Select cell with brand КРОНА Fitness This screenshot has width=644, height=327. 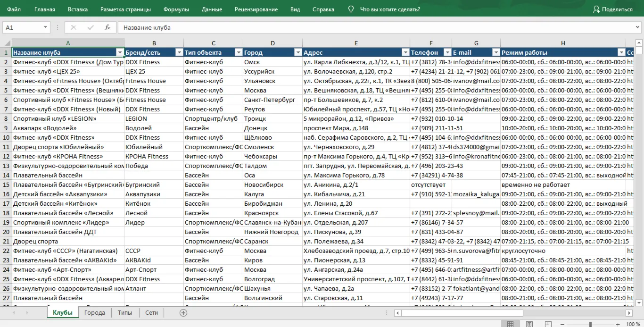point(154,156)
